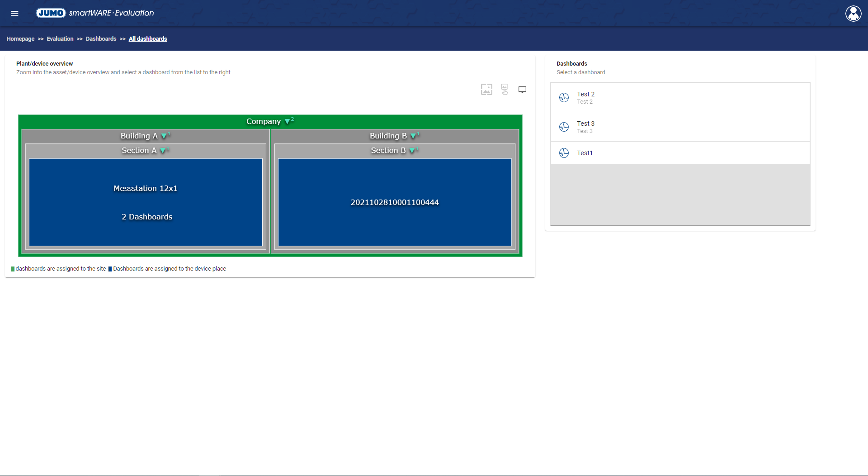This screenshot has width=868, height=476.
Task: Expand the Building A filter arrow
Action: (x=164, y=136)
